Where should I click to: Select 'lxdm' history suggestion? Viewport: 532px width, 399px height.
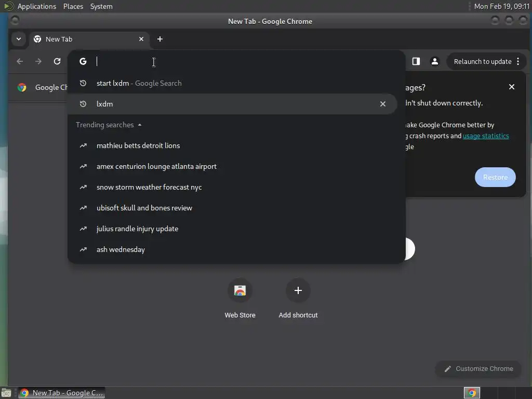[232, 104]
